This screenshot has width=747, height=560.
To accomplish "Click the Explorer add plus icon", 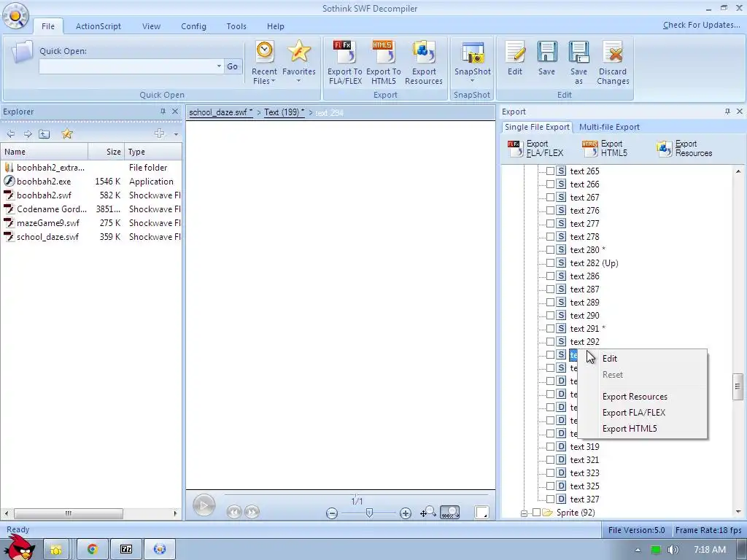I will tap(160, 134).
